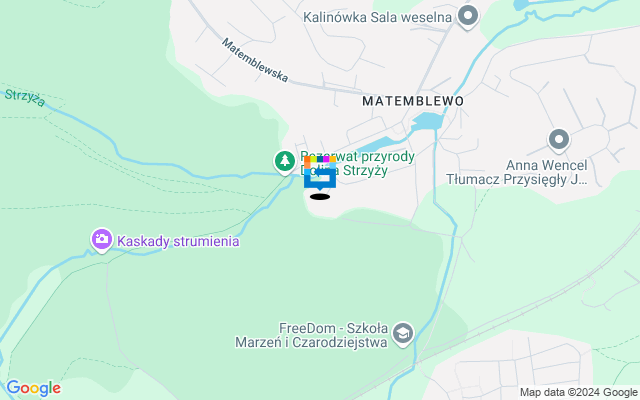Image resolution: width=640 pixels, height=400 pixels.
Task: Click the MATEMBLEWO district label
Action: 413,101
